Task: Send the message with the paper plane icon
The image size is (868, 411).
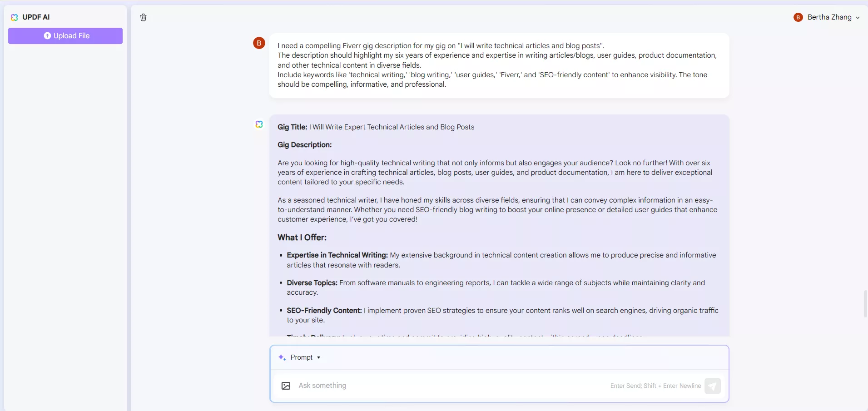Action: pyautogui.click(x=712, y=386)
